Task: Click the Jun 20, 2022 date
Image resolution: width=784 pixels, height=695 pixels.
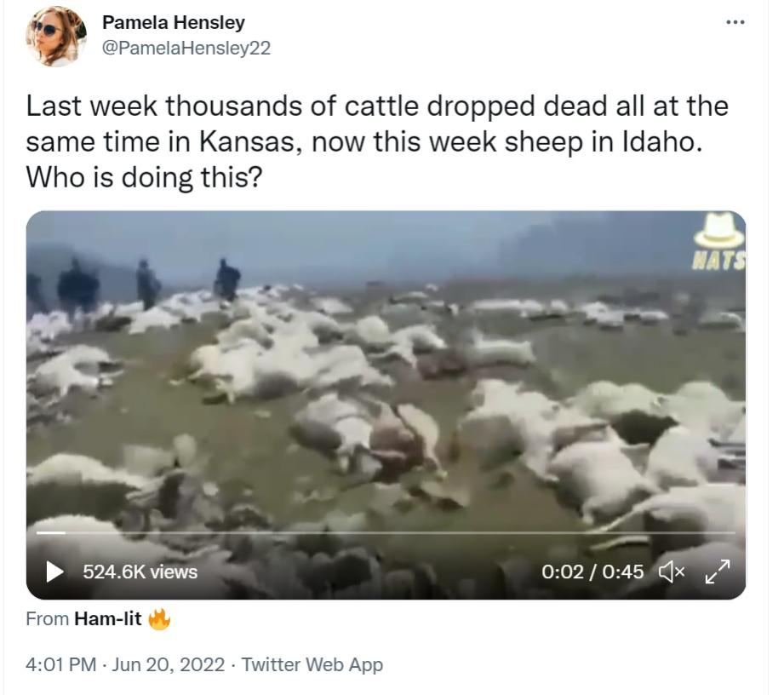Action: coord(169,664)
